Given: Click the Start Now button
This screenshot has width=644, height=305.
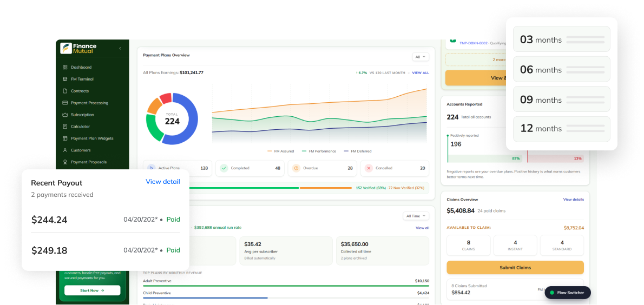Looking at the screenshot, I should (x=93, y=290).
